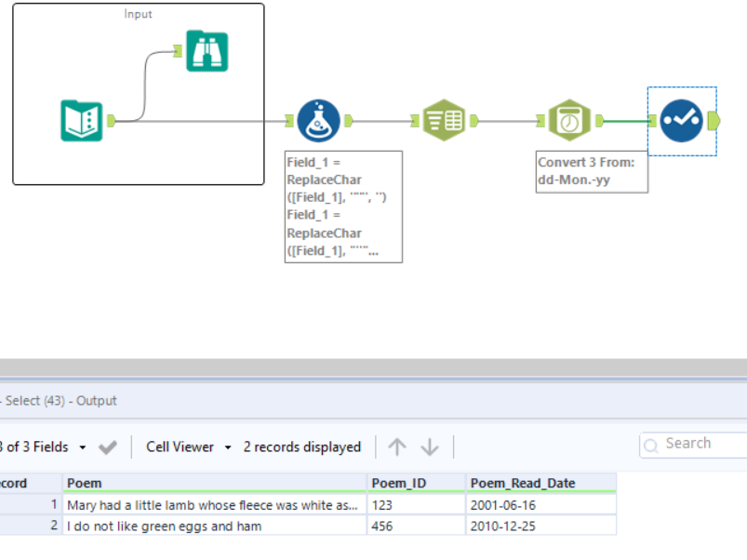Click the Poem_Read_Date column header
Image resolution: width=747 pixels, height=560 pixels.
pos(540,483)
